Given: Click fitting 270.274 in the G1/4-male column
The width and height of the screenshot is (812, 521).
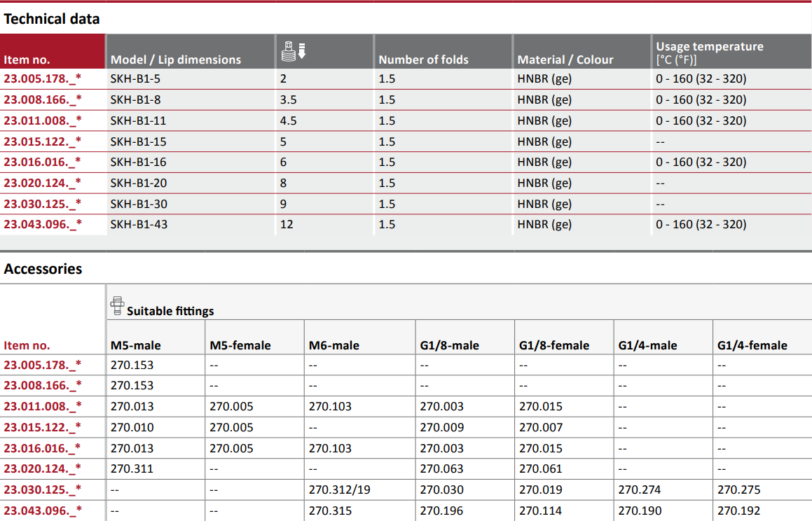Looking at the screenshot, I should pos(640,489).
